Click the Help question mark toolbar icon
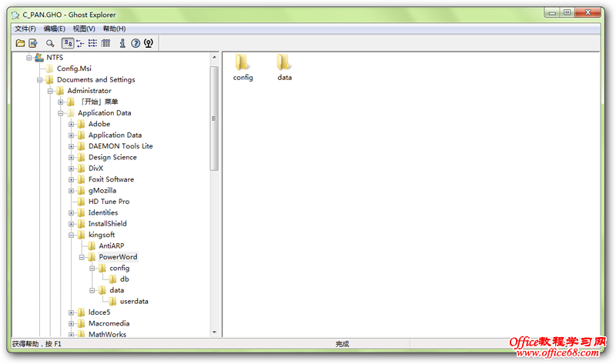Screen dimensions: 616x364 pyautogui.click(x=136, y=43)
